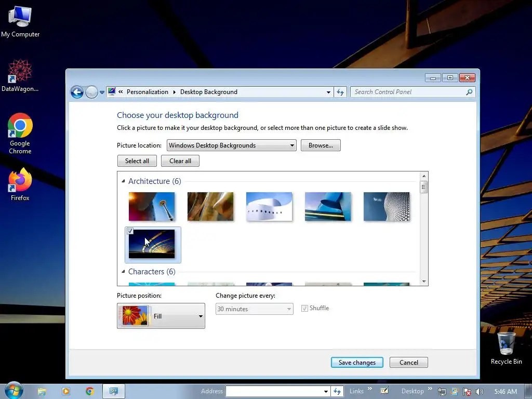Viewport: 532px width, 399px height.
Task: Launch the Firefox desktop shortcut
Action: click(x=20, y=184)
